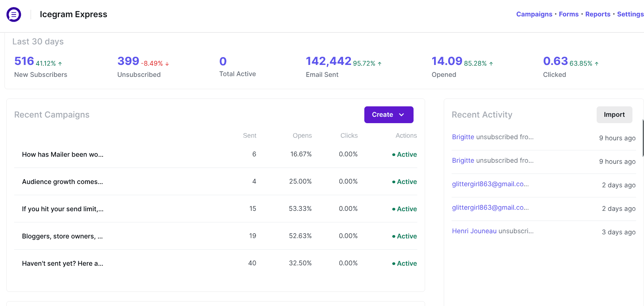Click Active status of 'Audience growth comes' campaign
This screenshot has height=306, width=644.
[405, 182]
